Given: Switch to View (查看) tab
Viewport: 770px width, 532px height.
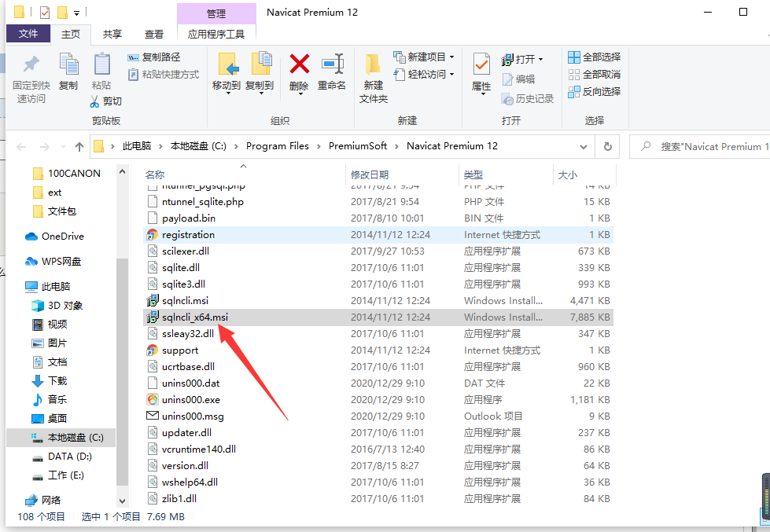Looking at the screenshot, I should 153,34.
